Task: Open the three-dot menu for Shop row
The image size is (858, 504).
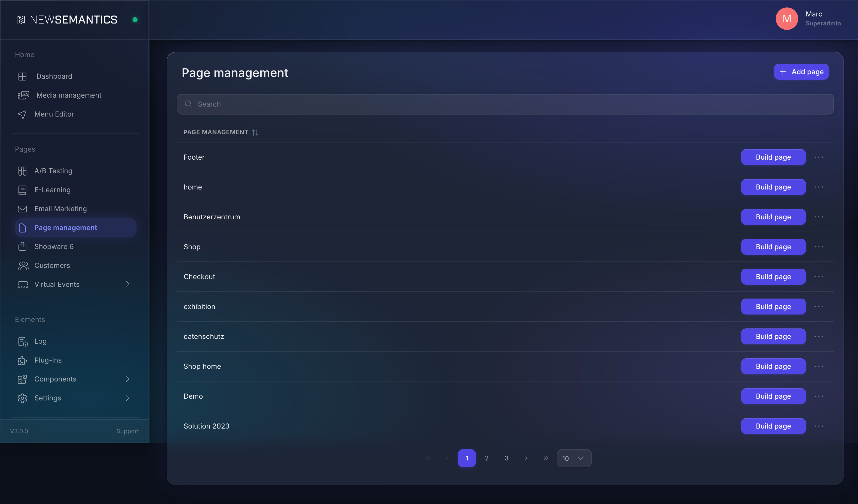Action: (x=819, y=247)
